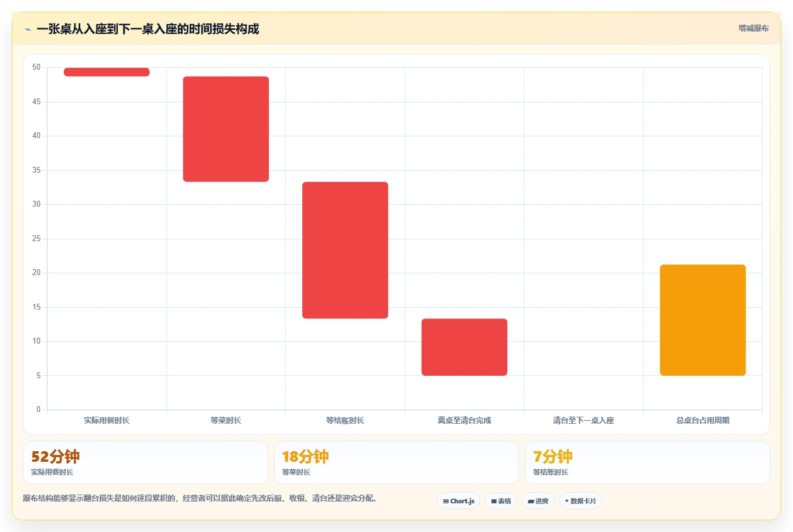Open the 7分钟 等结账时长 card
The image size is (793, 532).
pyautogui.click(x=647, y=462)
